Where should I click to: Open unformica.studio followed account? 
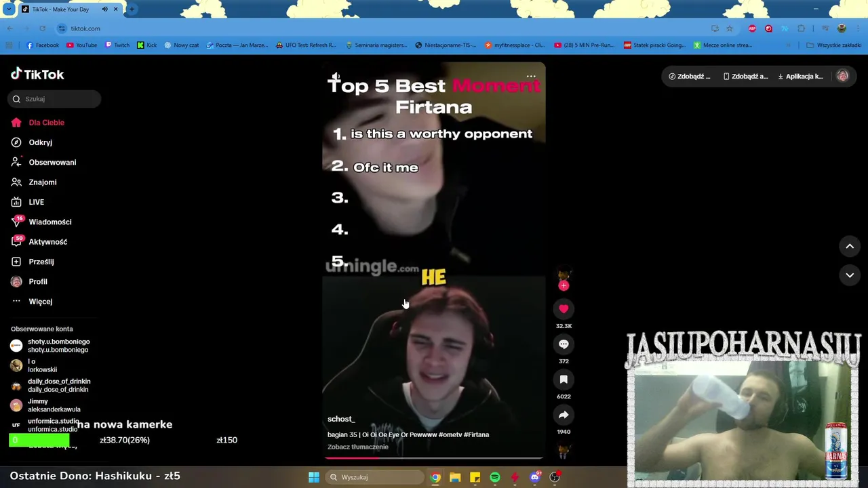tap(45, 425)
